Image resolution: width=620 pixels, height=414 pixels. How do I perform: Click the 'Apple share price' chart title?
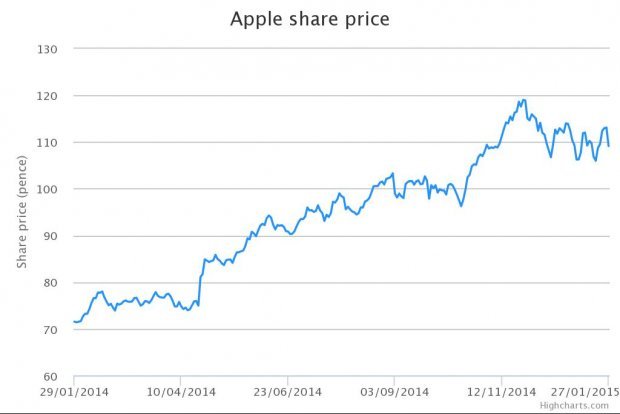point(309,19)
